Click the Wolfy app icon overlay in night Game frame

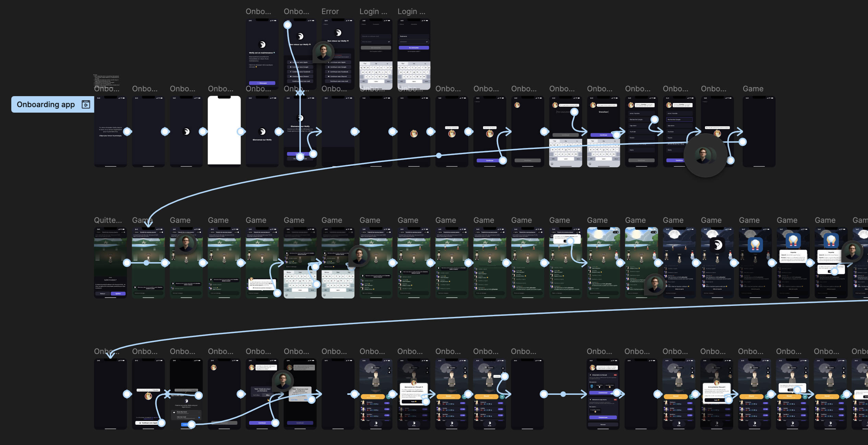click(x=717, y=245)
